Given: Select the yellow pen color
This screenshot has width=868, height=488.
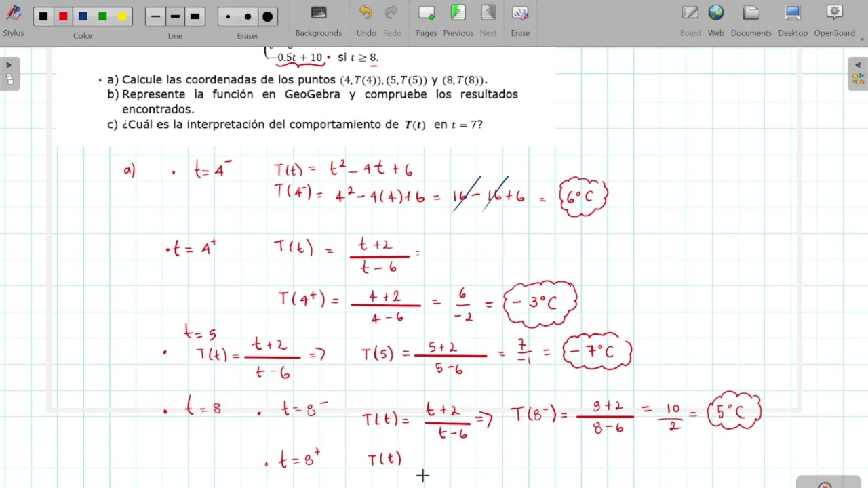Looking at the screenshot, I should (x=122, y=17).
